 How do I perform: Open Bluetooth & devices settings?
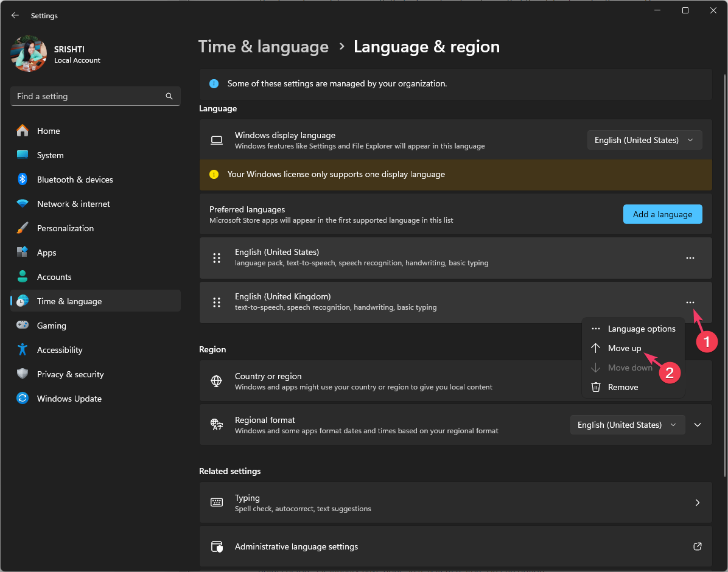[x=74, y=180]
